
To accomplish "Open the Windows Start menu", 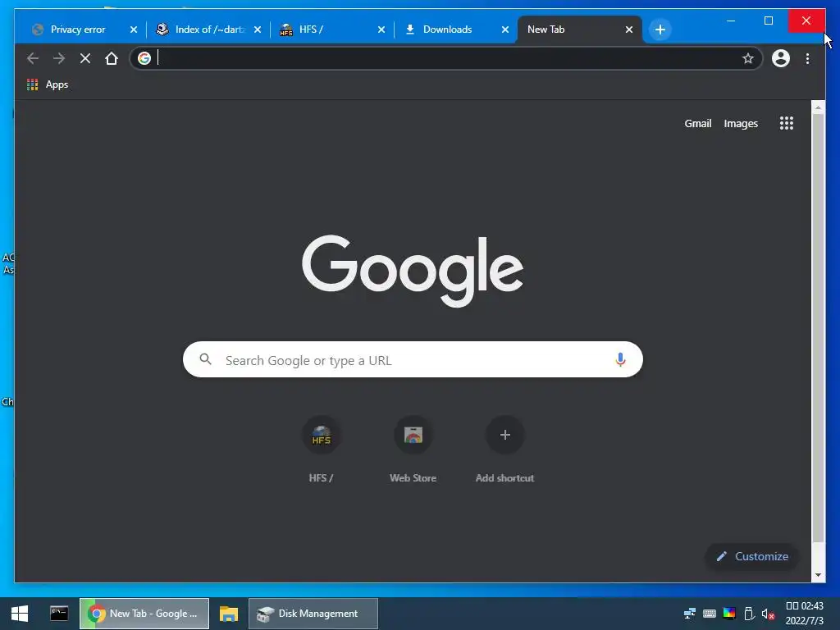I will click(20, 614).
